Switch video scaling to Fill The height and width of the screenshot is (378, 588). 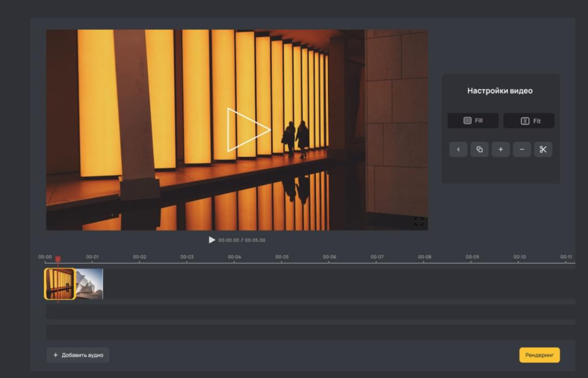click(x=473, y=121)
